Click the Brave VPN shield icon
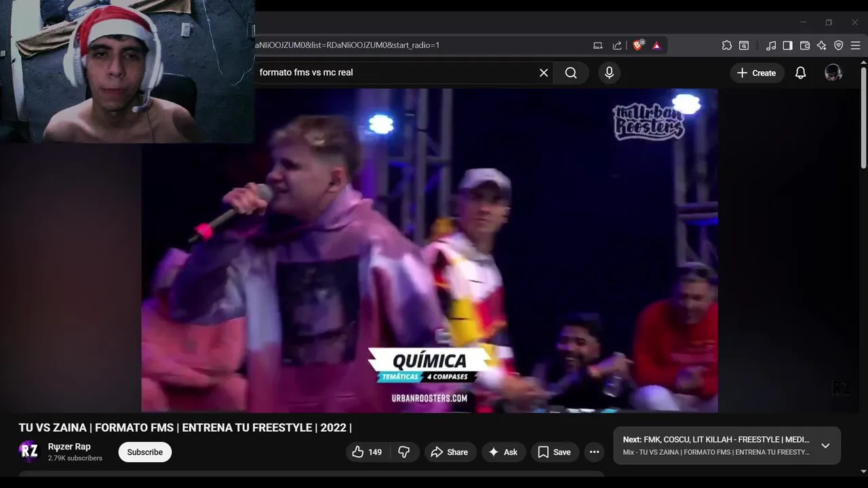The image size is (868, 488). pos(839,45)
